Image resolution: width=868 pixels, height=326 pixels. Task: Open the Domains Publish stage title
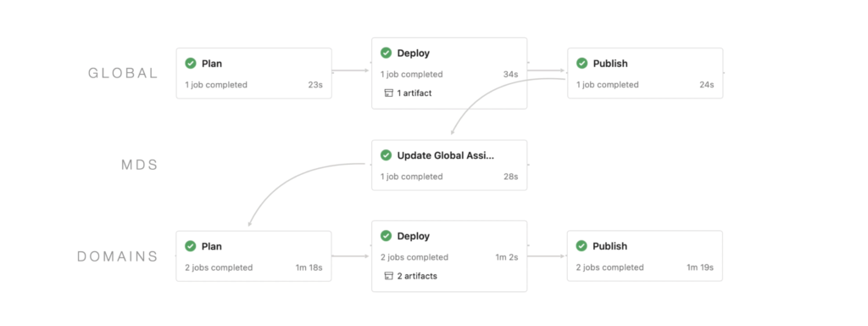point(610,245)
